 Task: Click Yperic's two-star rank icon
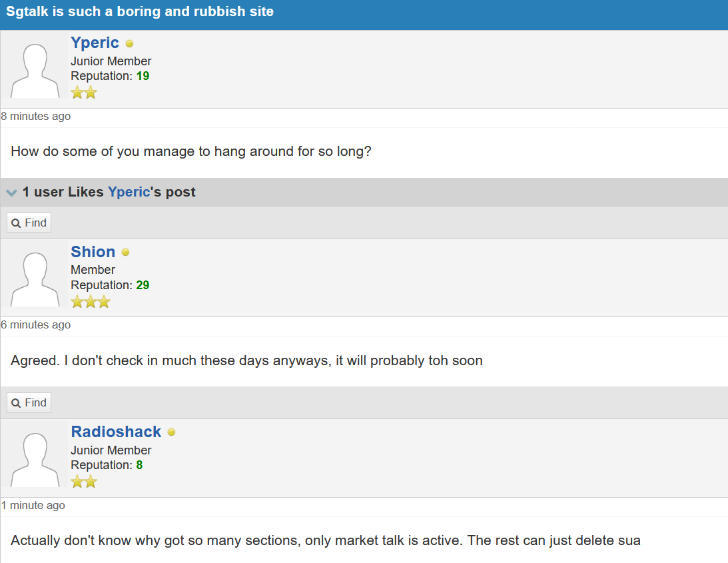coord(84,93)
